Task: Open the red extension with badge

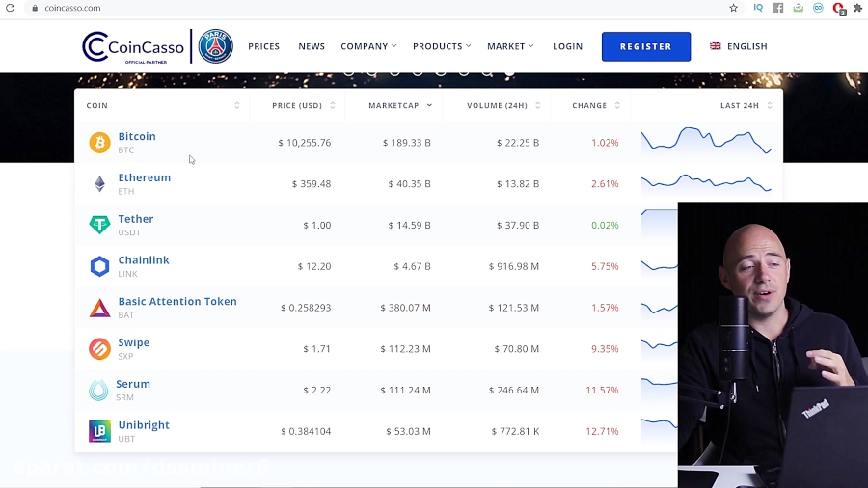Action: (839, 9)
